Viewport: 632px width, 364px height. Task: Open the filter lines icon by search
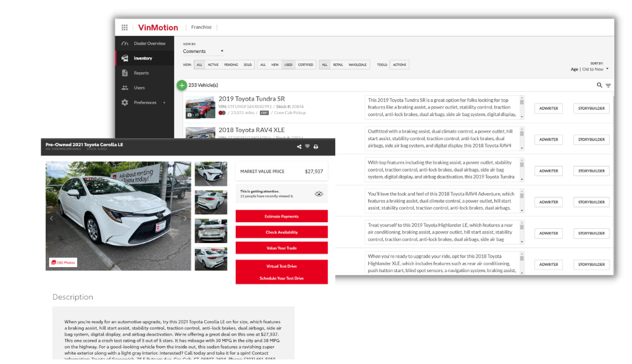tap(608, 86)
